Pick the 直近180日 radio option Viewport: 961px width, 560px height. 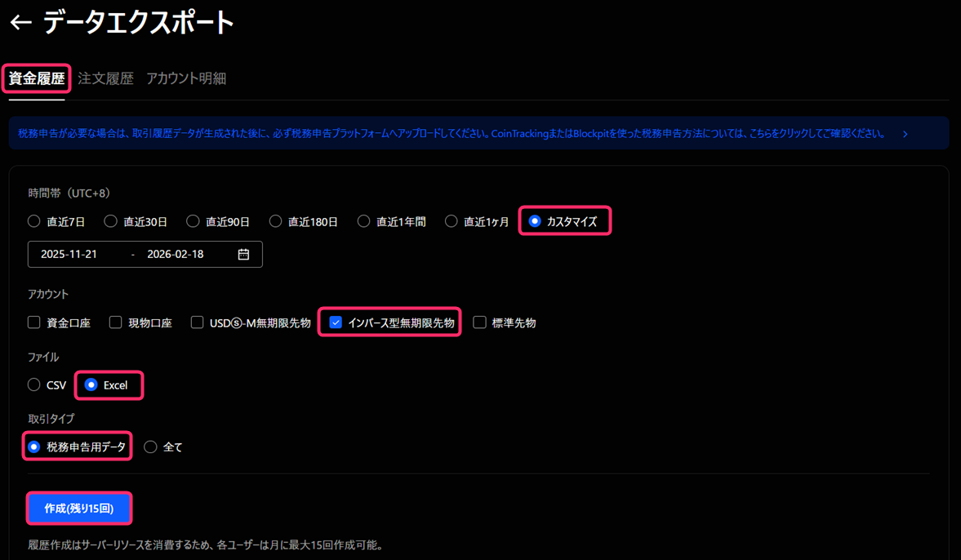pyautogui.click(x=276, y=221)
